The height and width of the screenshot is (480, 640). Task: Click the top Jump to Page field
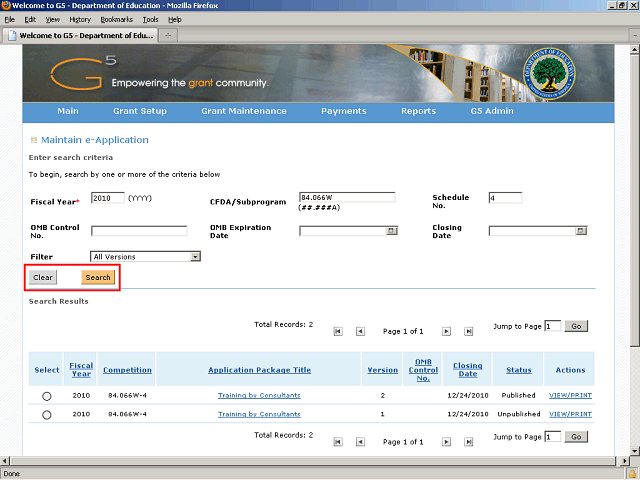click(x=553, y=326)
